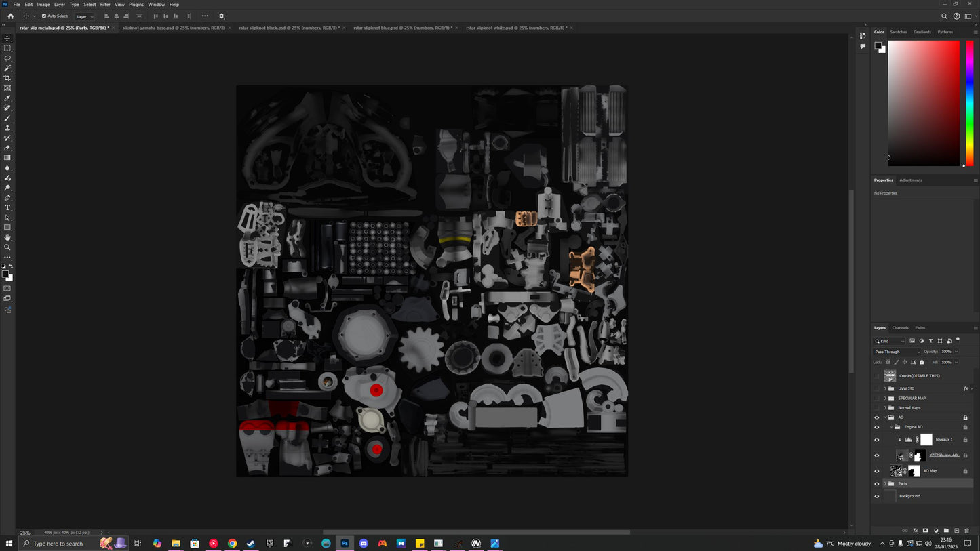Expand the Parts layer group

click(884, 483)
